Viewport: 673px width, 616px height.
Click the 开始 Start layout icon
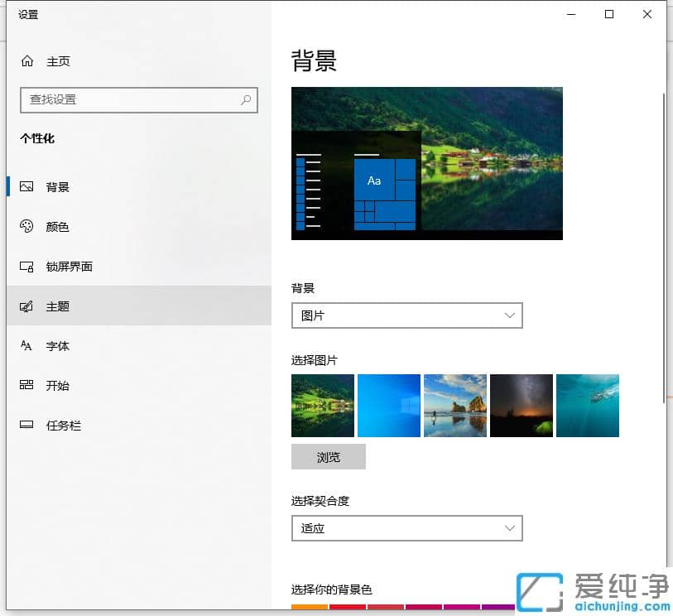(x=27, y=385)
